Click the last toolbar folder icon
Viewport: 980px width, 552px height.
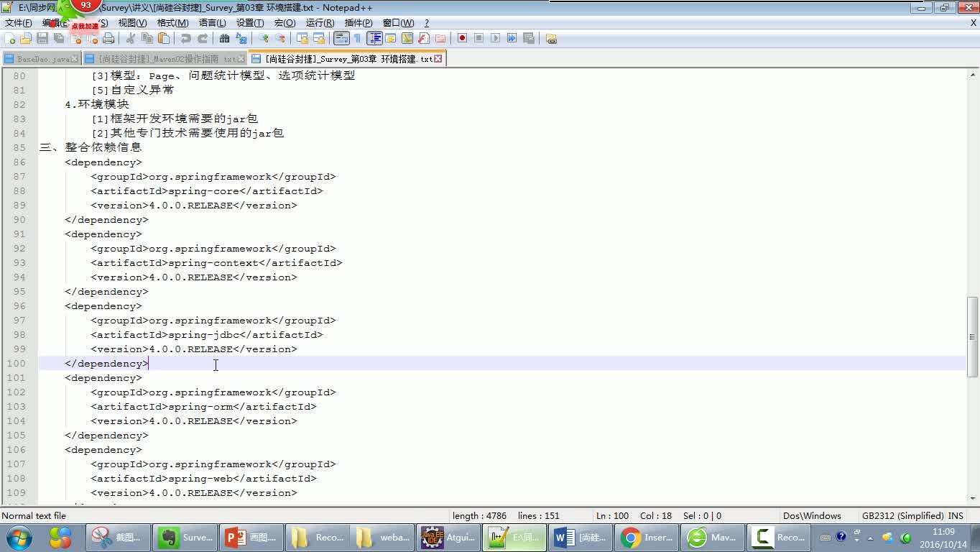(x=551, y=39)
